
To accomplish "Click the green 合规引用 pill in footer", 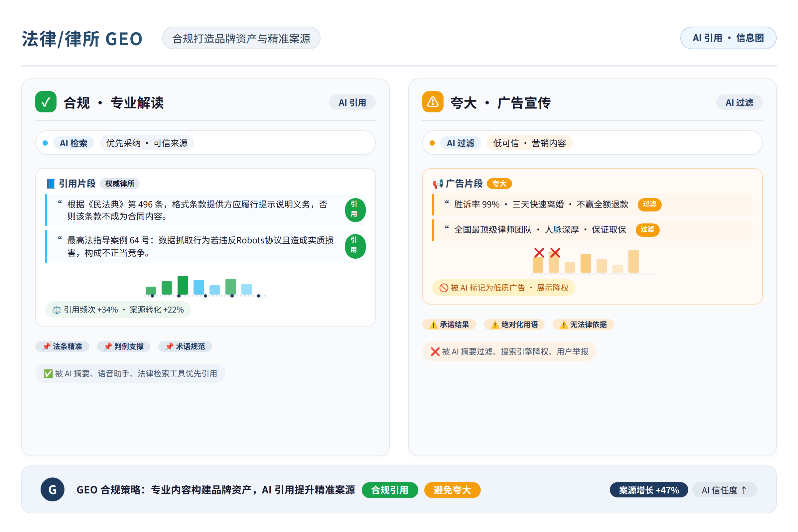I will click(389, 489).
